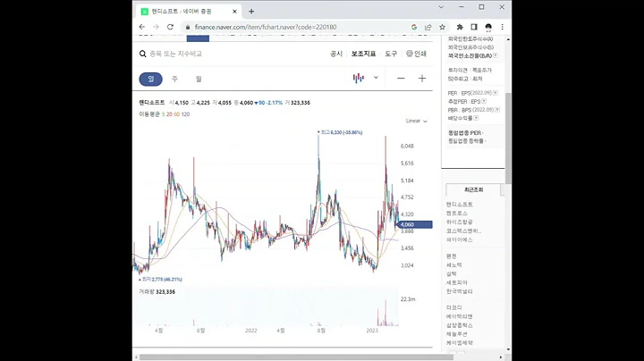The height and width of the screenshot is (361, 644).
Task: Expand 배당수익률 arrow icon
Action: point(476,118)
